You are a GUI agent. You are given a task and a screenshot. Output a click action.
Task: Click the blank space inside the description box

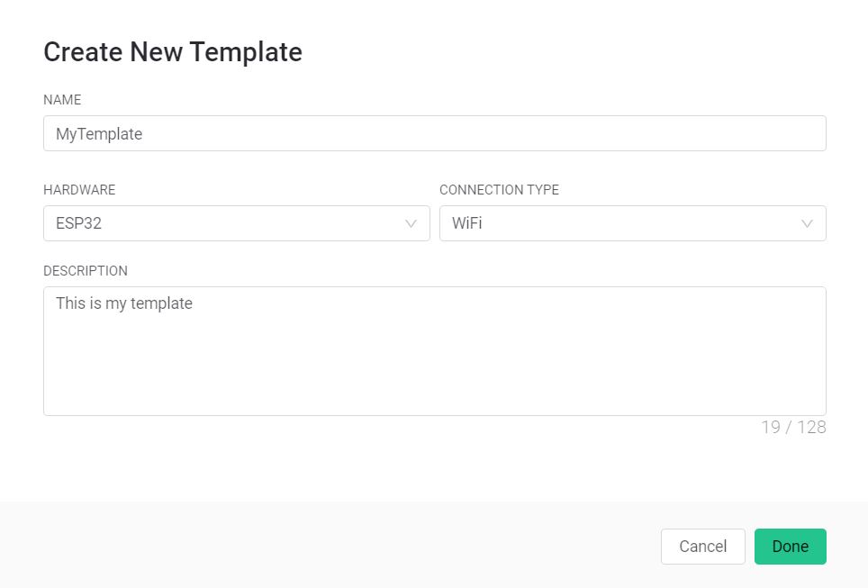click(x=435, y=366)
